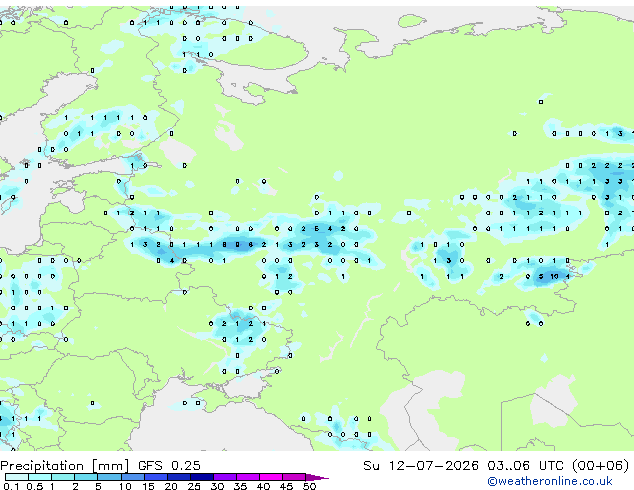Click the above-50 mm legend arrow tip
Image resolution: width=634 pixels, height=490 pixels.
coord(317,477)
